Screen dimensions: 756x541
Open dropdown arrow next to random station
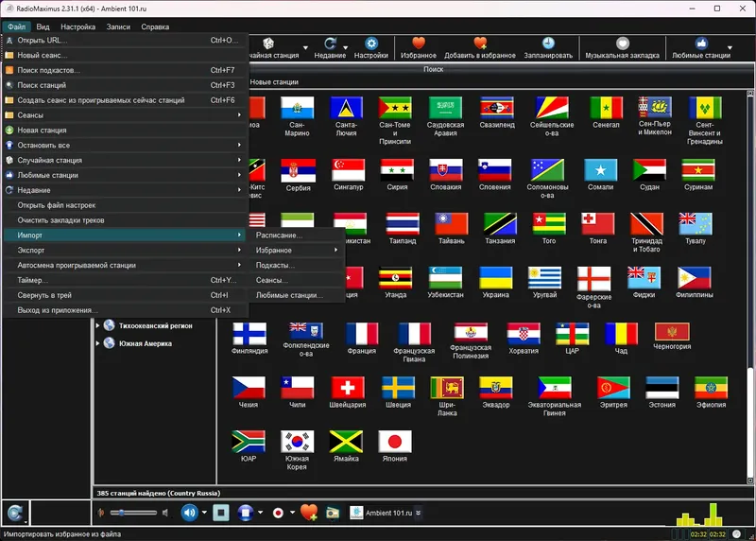pos(305,47)
